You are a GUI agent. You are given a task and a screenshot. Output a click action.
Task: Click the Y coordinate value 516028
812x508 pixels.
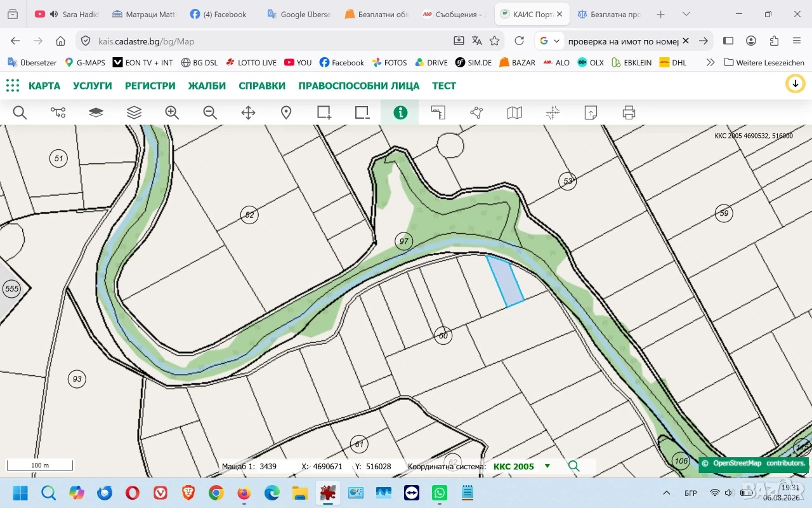coord(378,466)
